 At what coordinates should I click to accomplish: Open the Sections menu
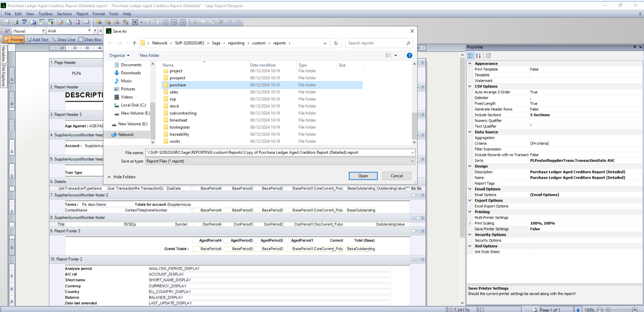pos(64,14)
